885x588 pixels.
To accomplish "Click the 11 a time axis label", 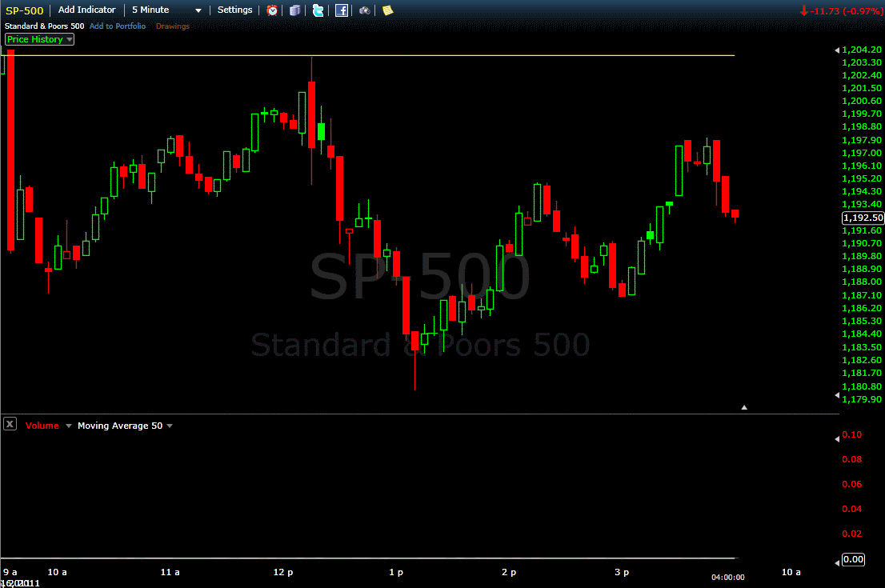I will pos(170,572).
